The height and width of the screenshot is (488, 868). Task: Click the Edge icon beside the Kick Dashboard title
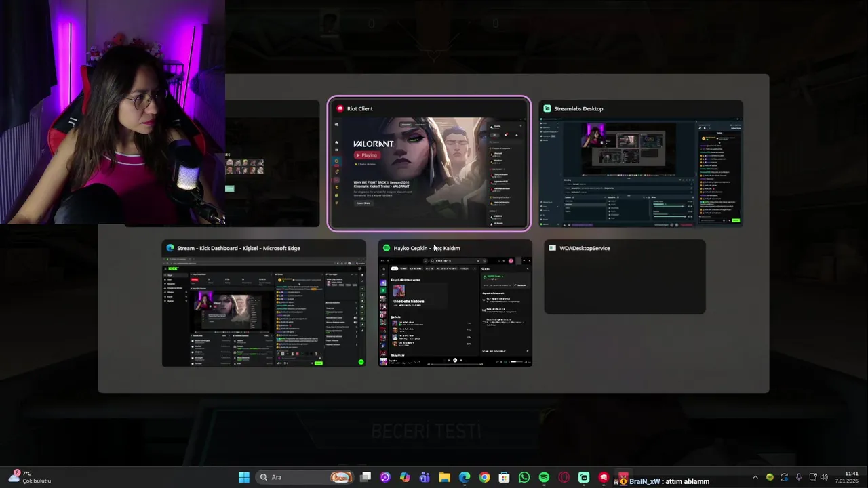(x=170, y=248)
